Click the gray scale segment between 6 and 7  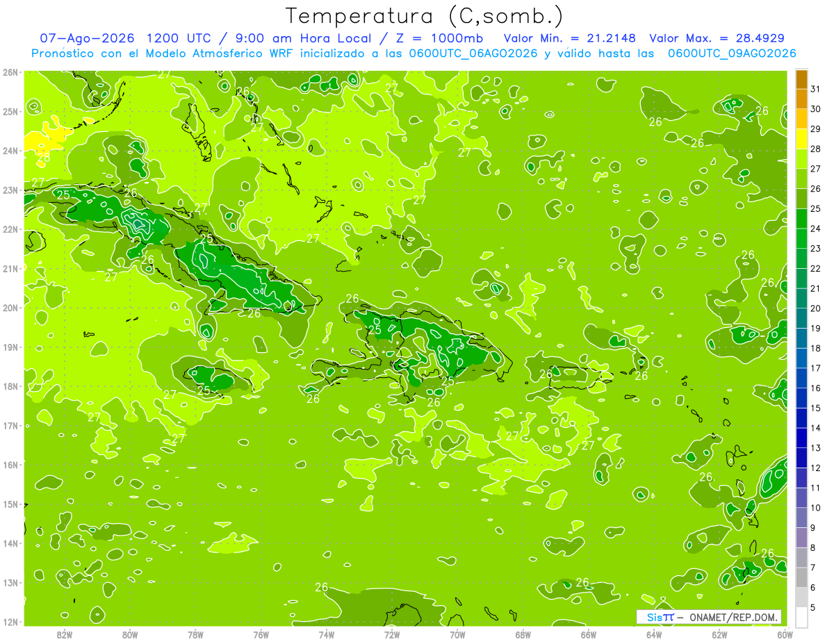coord(801,578)
